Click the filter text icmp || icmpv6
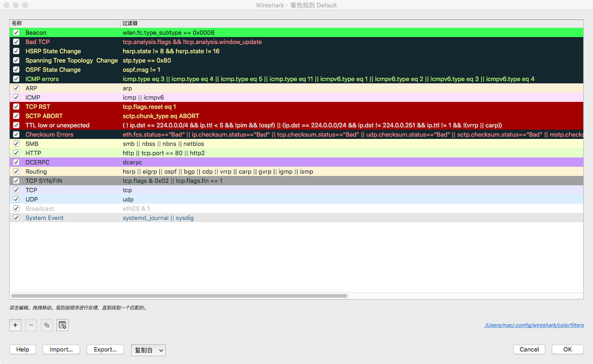This screenshot has width=593, height=364. tap(143, 98)
